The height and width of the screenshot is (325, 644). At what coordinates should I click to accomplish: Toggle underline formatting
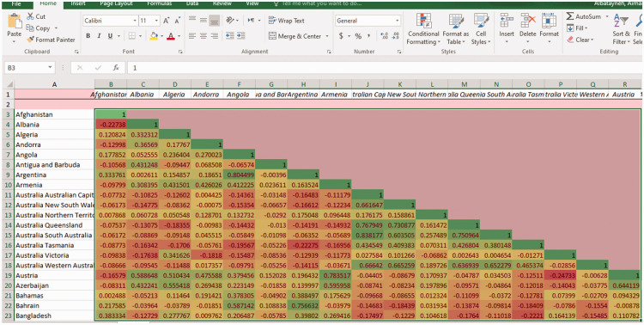tap(110, 36)
